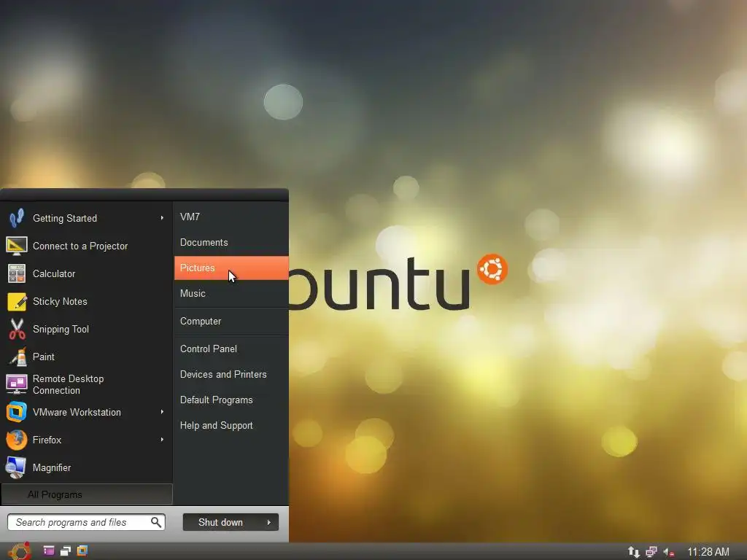The width and height of the screenshot is (747, 560).
Task: Expand All Programs list
Action: coord(87,494)
